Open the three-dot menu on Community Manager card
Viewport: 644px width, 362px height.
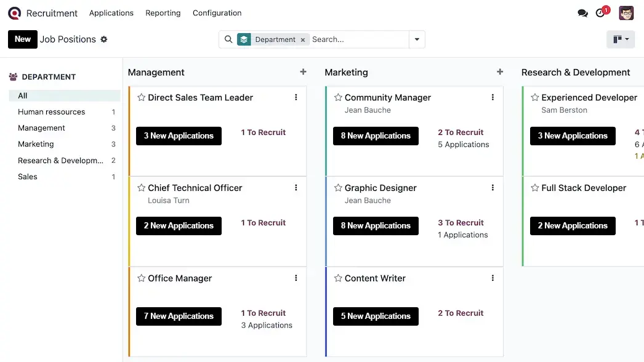[493, 97]
